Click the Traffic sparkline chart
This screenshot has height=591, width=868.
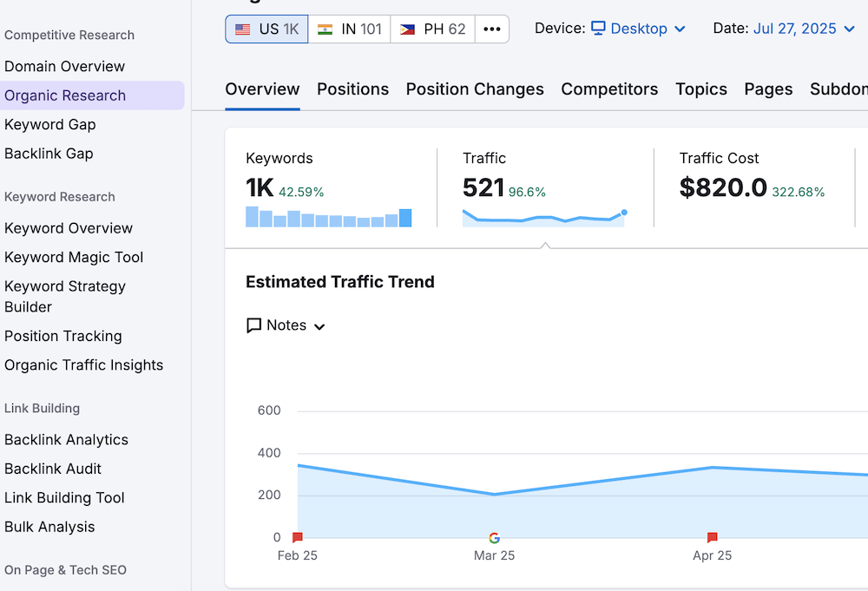[x=543, y=217]
